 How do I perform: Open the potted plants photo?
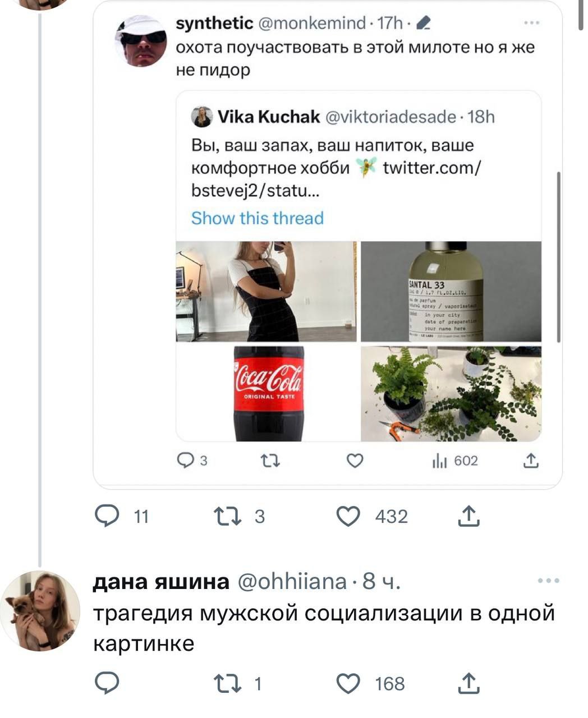[451, 394]
